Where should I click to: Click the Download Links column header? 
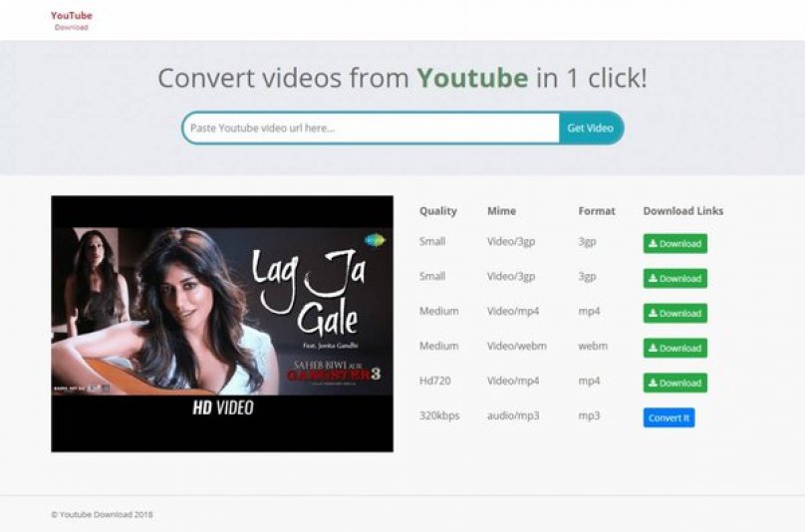tap(682, 211)
